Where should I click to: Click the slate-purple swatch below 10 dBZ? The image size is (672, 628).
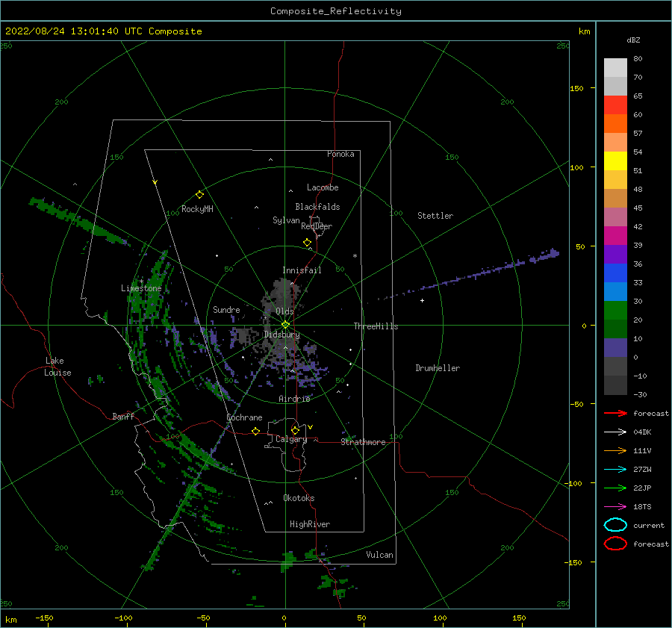pos(615,348)
